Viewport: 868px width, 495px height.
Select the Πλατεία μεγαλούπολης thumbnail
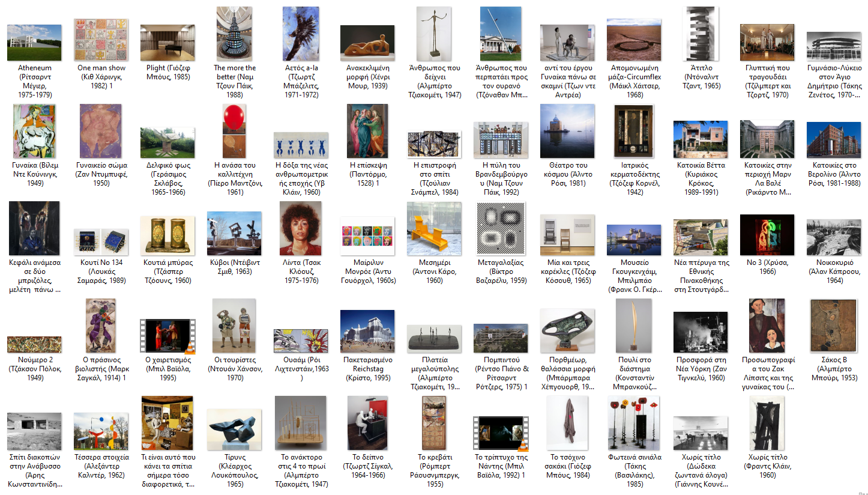(x=434, y=338)
